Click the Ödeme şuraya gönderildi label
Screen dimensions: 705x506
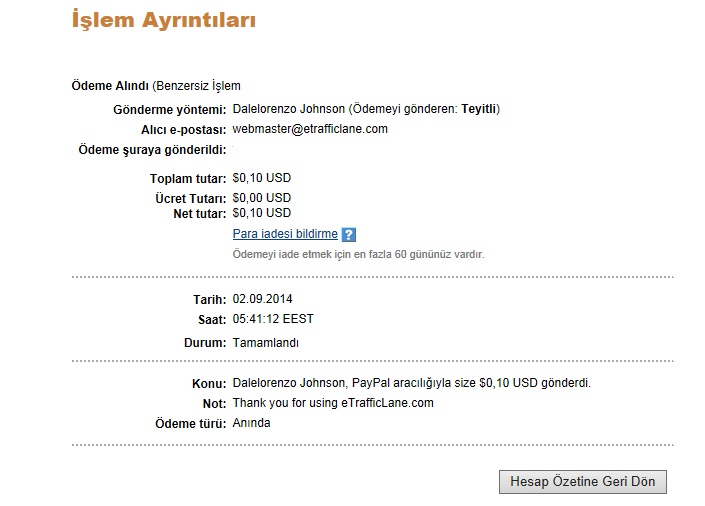click(152, 150)
